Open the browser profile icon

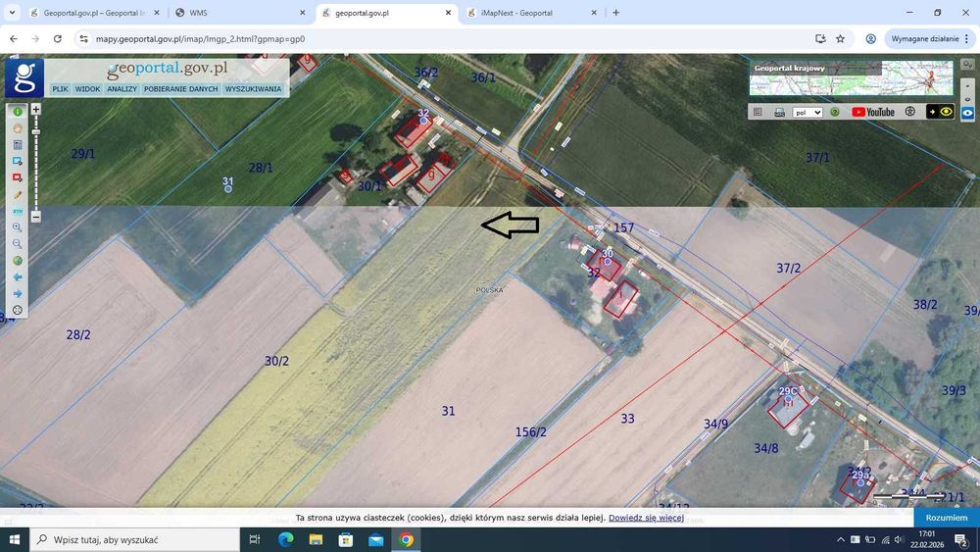[x=870, y=39]
